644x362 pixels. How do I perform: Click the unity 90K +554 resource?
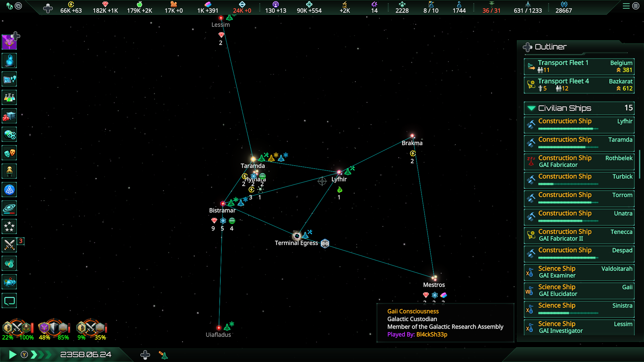309,8
